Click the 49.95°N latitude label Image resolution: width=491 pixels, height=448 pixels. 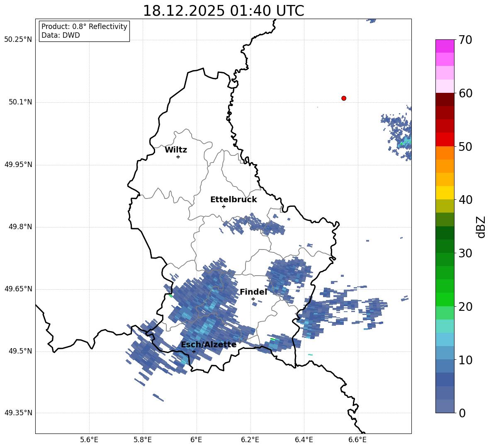click(18, 165)
